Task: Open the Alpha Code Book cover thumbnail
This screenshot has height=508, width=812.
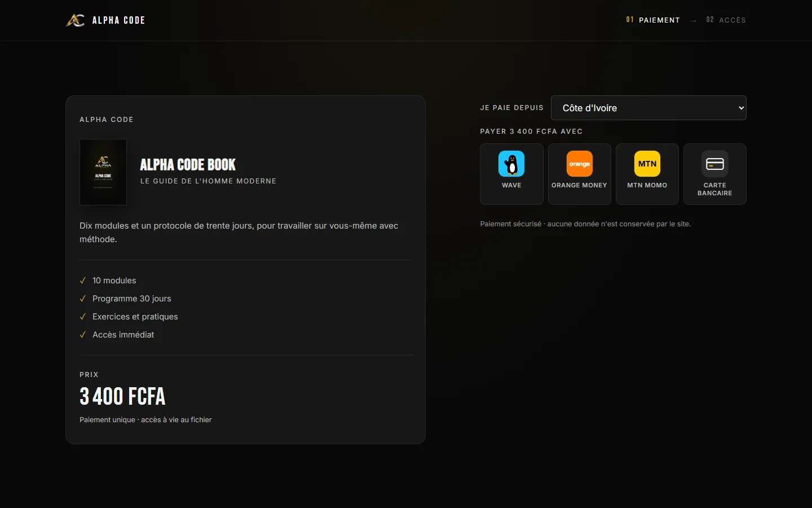Action: (103, 172)
